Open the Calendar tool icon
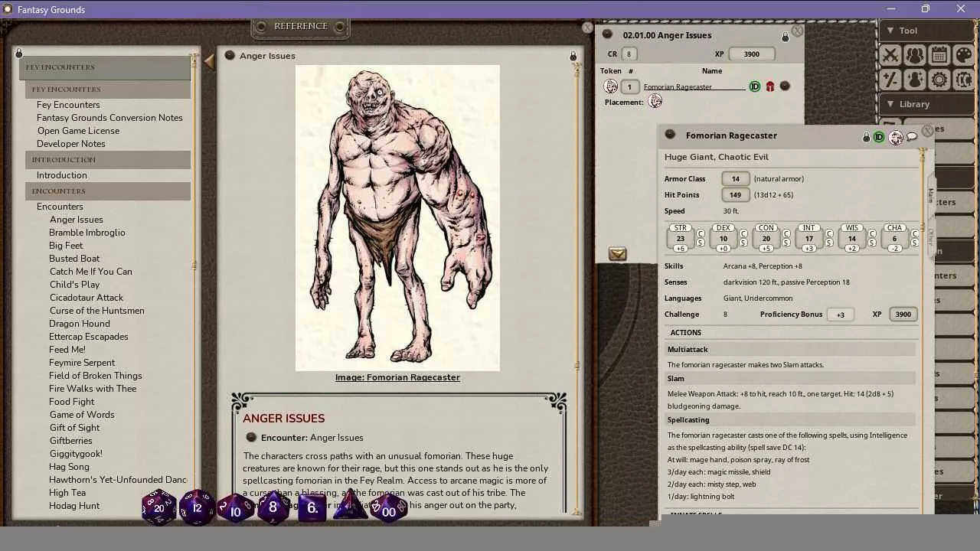 click(x=939, y=55)
